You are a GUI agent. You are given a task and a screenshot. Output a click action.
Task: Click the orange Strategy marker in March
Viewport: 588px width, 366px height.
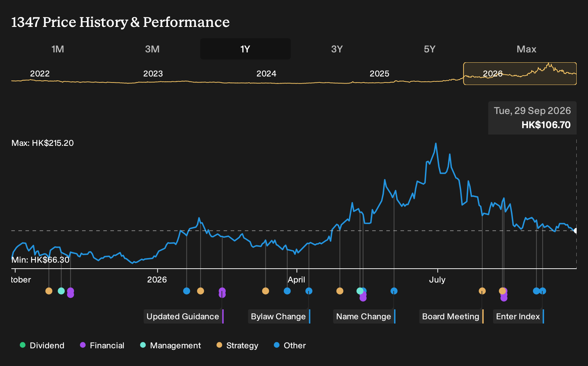coord(266,291)
